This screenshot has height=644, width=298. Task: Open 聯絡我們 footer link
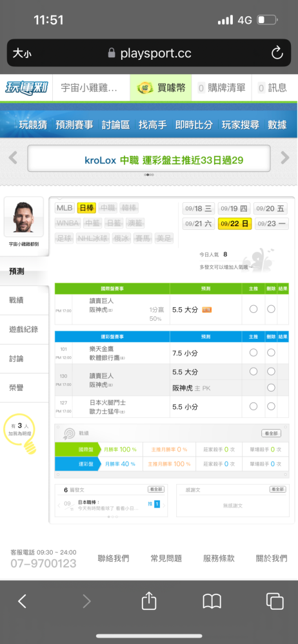113,558
